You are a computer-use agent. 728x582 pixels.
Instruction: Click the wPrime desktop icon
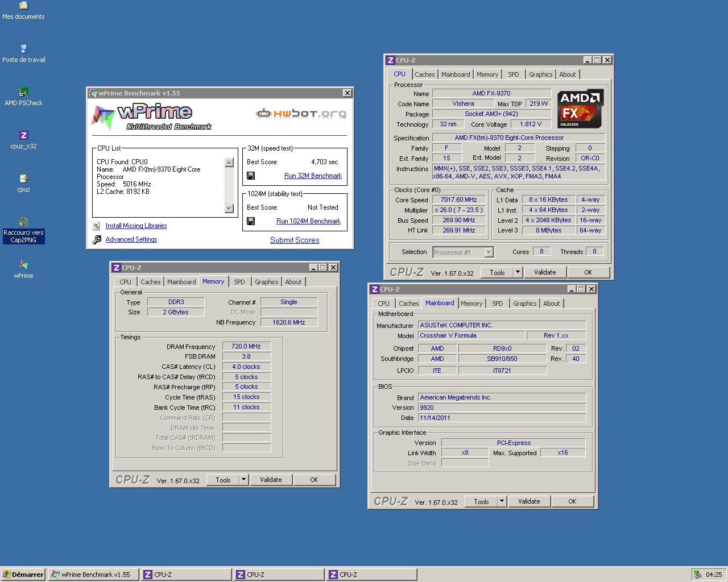(23, 265)
